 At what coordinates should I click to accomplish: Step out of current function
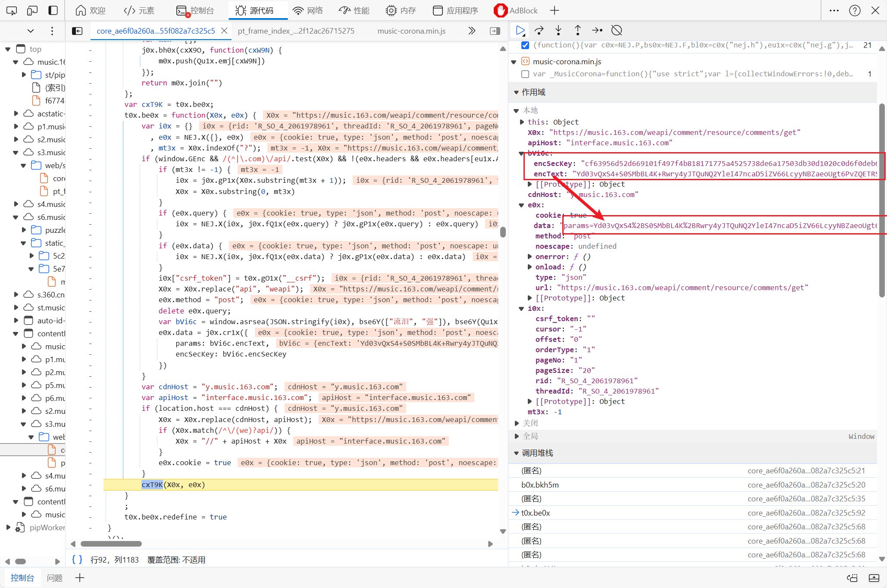(x=578, y=30)
